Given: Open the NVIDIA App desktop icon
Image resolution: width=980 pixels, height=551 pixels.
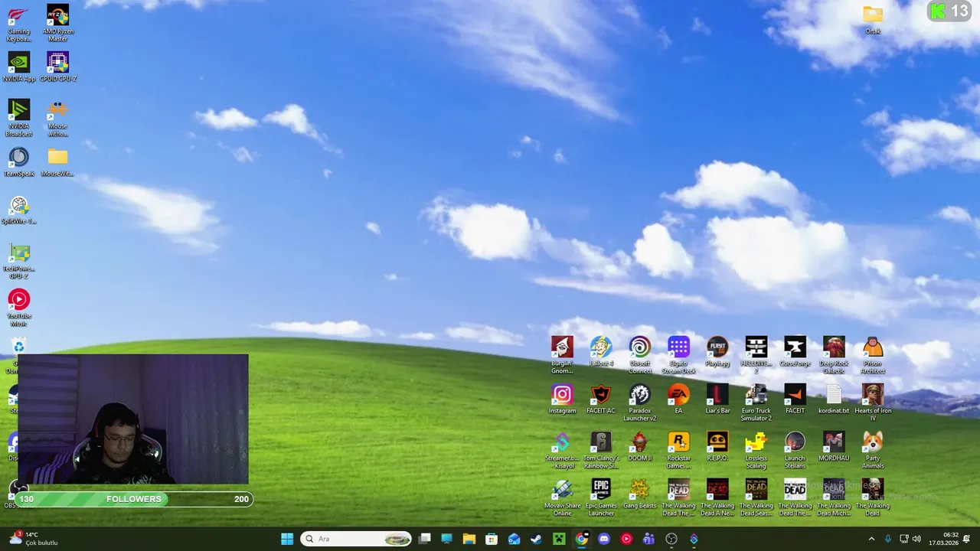Looking at the screenshot, I should 18,67.
